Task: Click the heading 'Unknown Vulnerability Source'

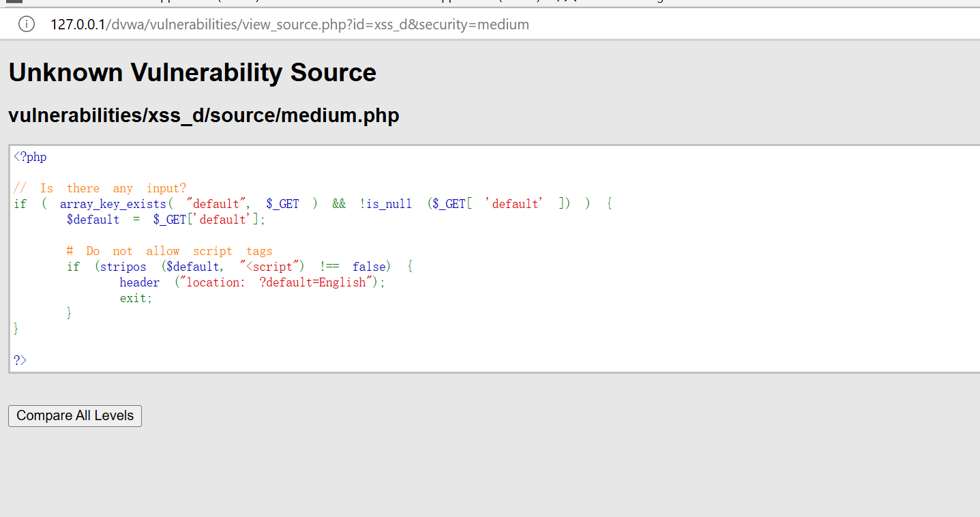Action: (x=192, y=72)
